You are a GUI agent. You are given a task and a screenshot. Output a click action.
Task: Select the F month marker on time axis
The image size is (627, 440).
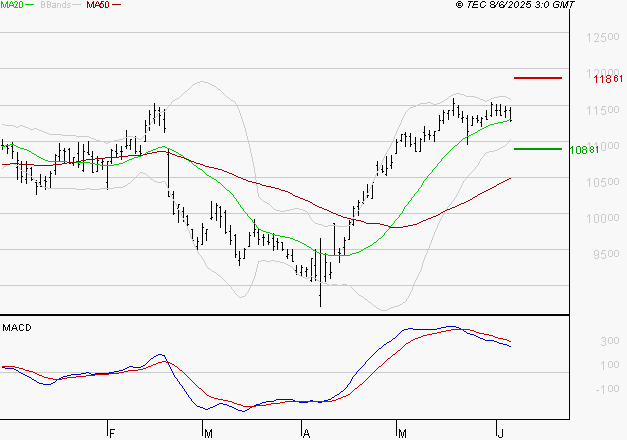pyautogui.click(x=112, y=433)
